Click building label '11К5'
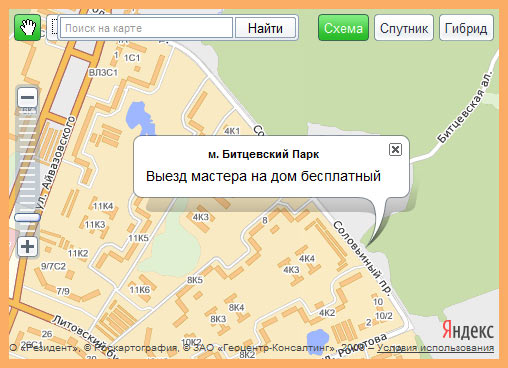Image resolution: width=508 pixels, height=368 pixels. [138, 238]
